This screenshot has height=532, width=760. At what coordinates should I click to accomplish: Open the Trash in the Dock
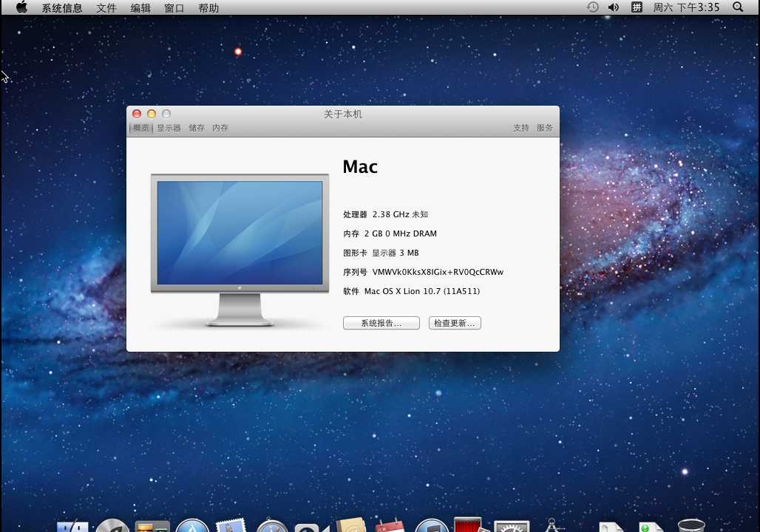click(691, 525)
